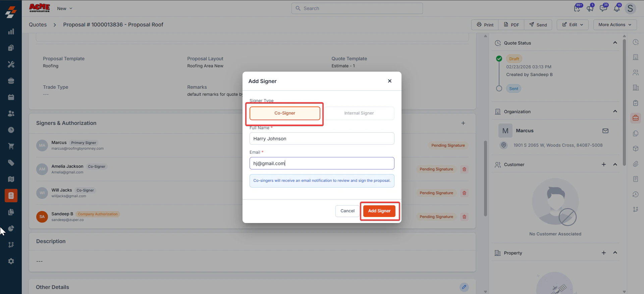Click the Search box in header
The image size is (644, 294).
click(x=357, y=8)
